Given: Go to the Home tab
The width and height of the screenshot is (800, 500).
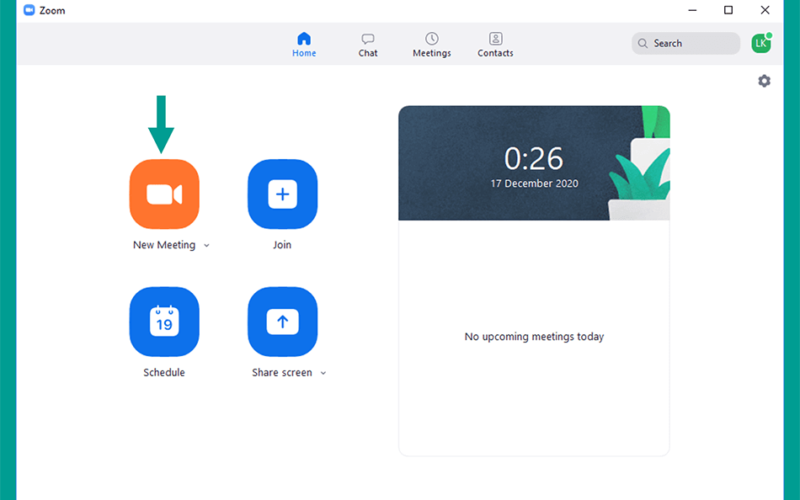Looking at the screenshot, I should click(304, 44).
